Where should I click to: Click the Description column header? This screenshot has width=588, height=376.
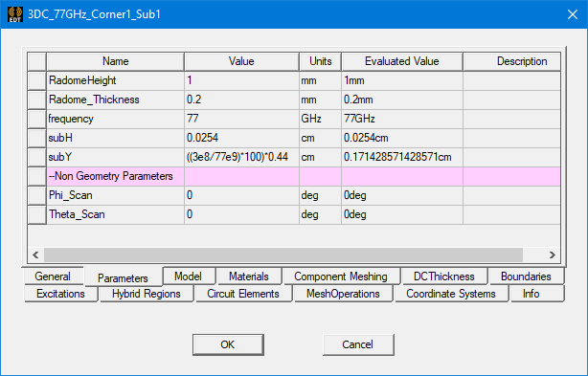[x=512, y=61]
